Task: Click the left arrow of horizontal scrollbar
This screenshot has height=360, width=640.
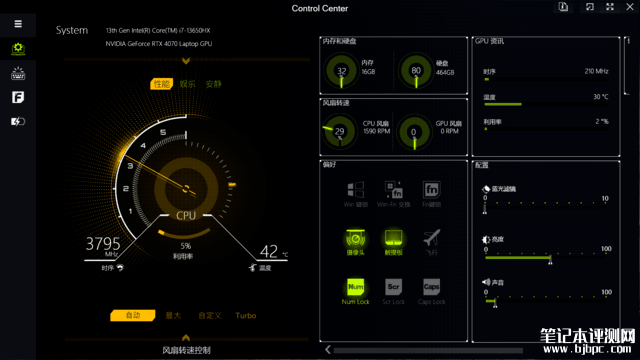Action: point(328,350)
